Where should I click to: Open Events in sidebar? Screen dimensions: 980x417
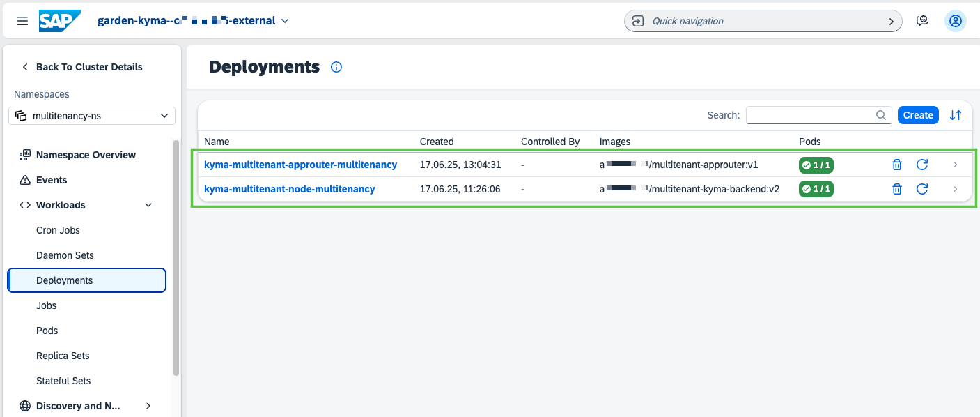click(52, 180)
